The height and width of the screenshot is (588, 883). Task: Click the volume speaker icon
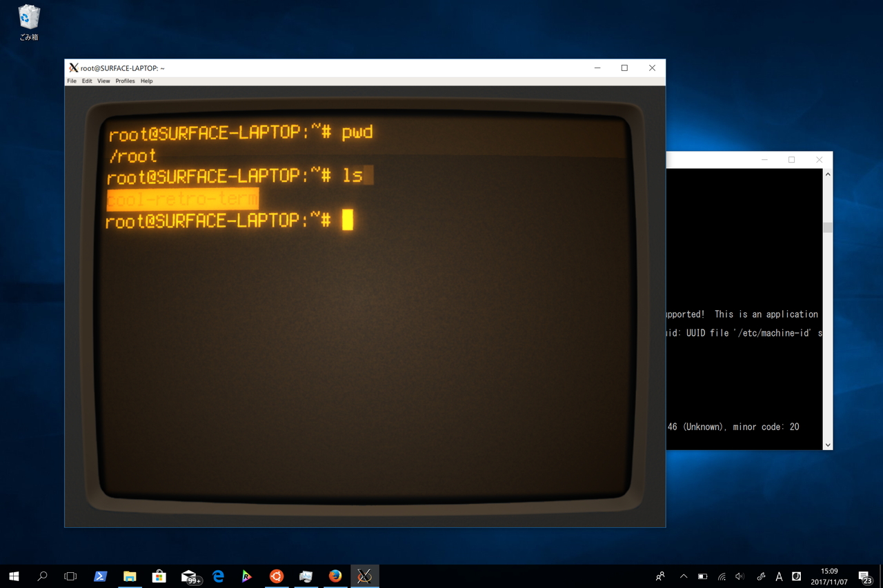(740, 576)
